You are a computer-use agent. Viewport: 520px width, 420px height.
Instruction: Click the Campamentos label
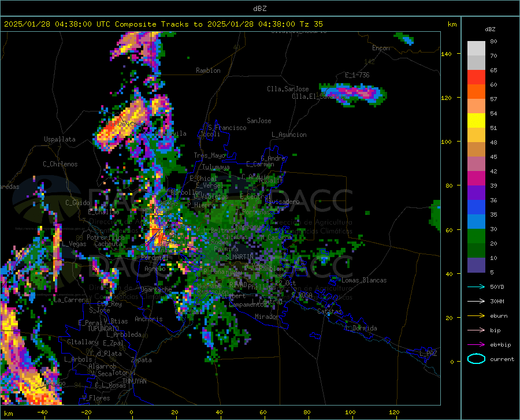click(248, 304)
